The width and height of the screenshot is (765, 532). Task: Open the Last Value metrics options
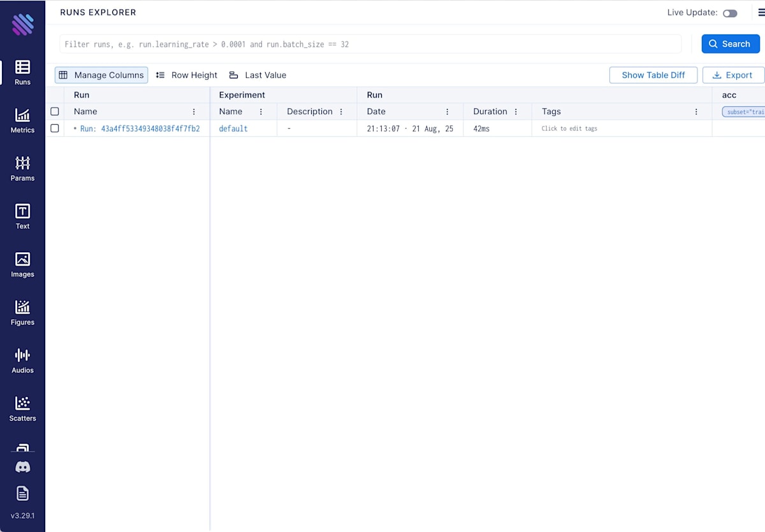click(258, 75)
